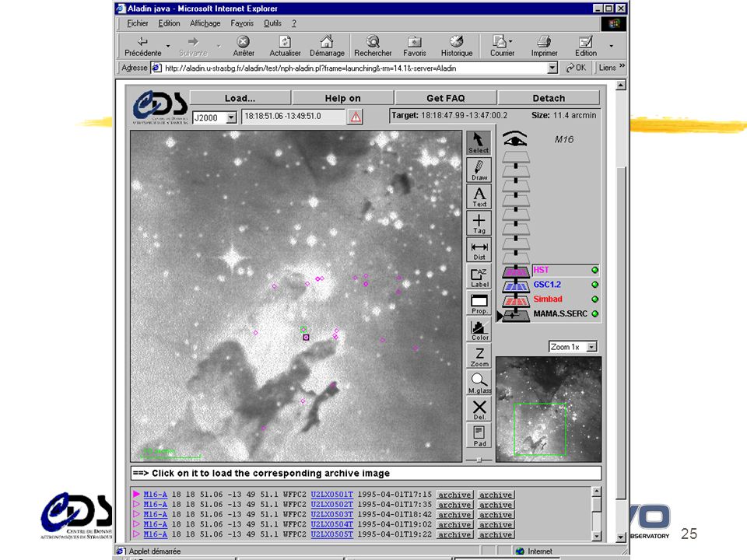Select the MAMA.S.SERC image plane icon
This screenshot has height=560, width=747.
tap(516, 315)
